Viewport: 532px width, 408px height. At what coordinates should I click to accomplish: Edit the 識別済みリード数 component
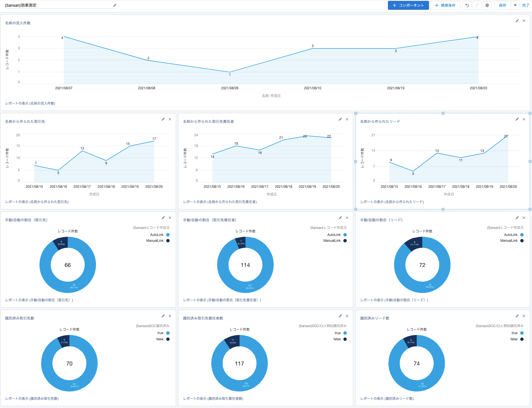tap(517, 316)
